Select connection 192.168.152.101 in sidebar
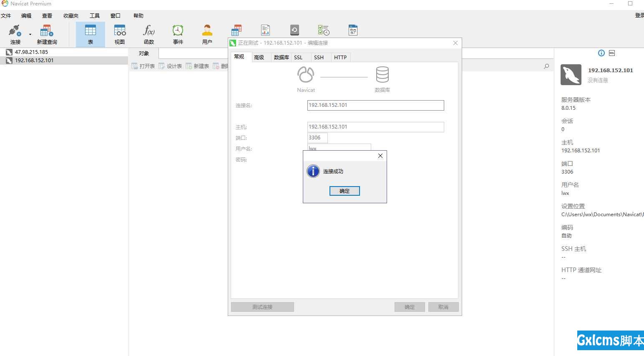This screenshot has width=644, height=356. pos(64,61)
